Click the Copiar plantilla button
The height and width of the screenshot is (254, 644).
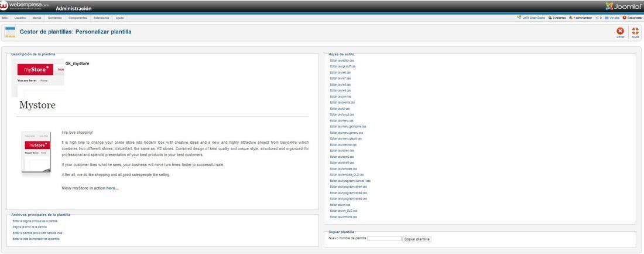pyautogui.click(x=416, y=239)
